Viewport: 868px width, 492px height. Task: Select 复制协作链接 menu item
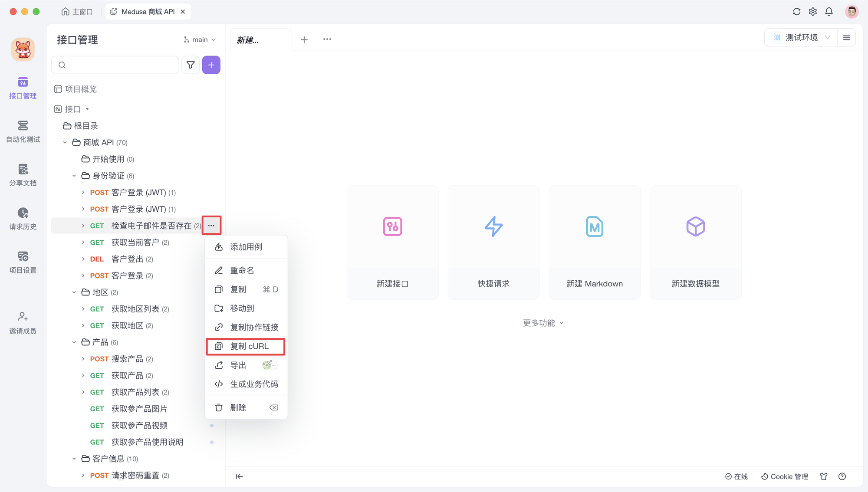coord(246,327)
